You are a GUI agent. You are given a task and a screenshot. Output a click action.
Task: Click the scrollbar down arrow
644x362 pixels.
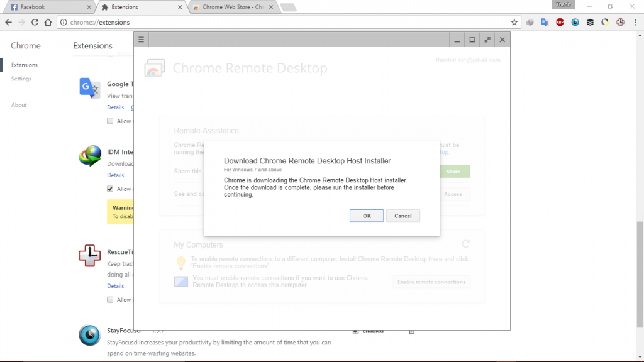tap(640, 358)
